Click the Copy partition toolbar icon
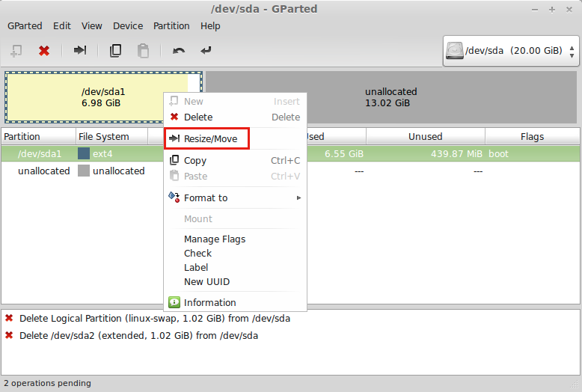The width and height of the screenshot is (582, 392). (x=115, y=51)
